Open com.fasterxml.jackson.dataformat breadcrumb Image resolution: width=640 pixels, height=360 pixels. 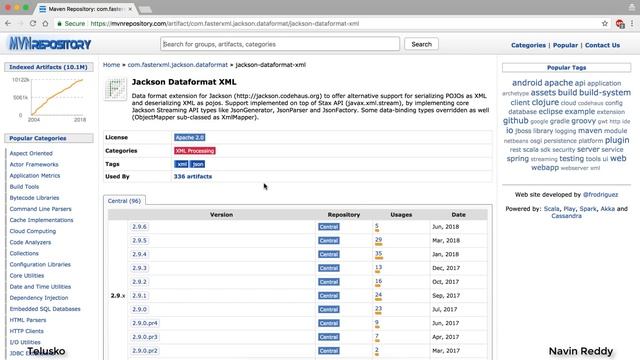click(178, 65)
